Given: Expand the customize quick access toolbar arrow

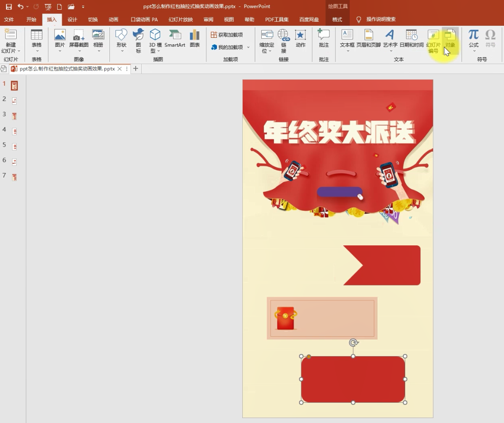Looking at the screenshot, I should [x=83, y=6].
